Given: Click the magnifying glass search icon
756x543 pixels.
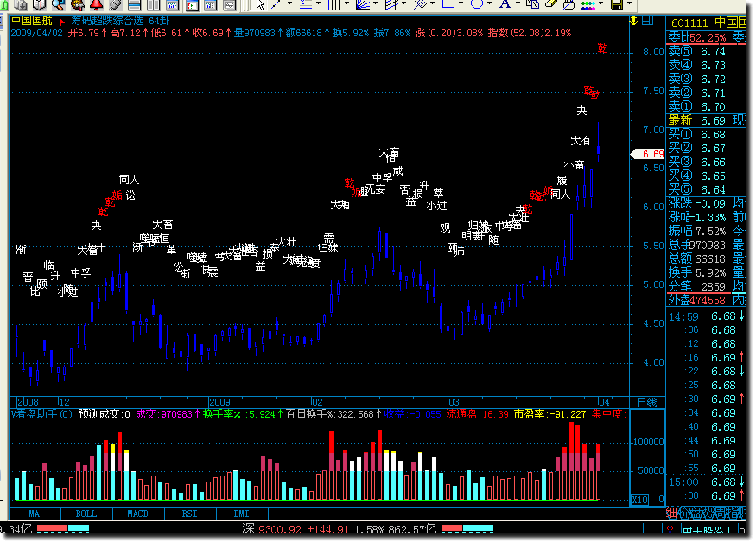Looking at the screenshot, I should click(x=59, y=5).
